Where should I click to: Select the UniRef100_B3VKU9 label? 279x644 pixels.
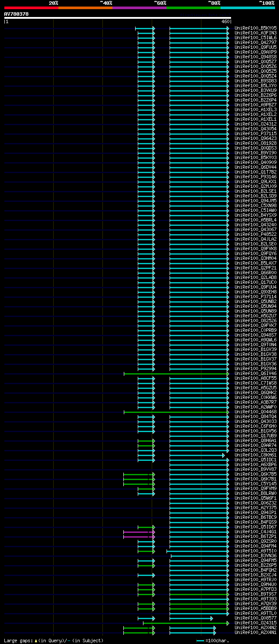(x=255, y=90)
